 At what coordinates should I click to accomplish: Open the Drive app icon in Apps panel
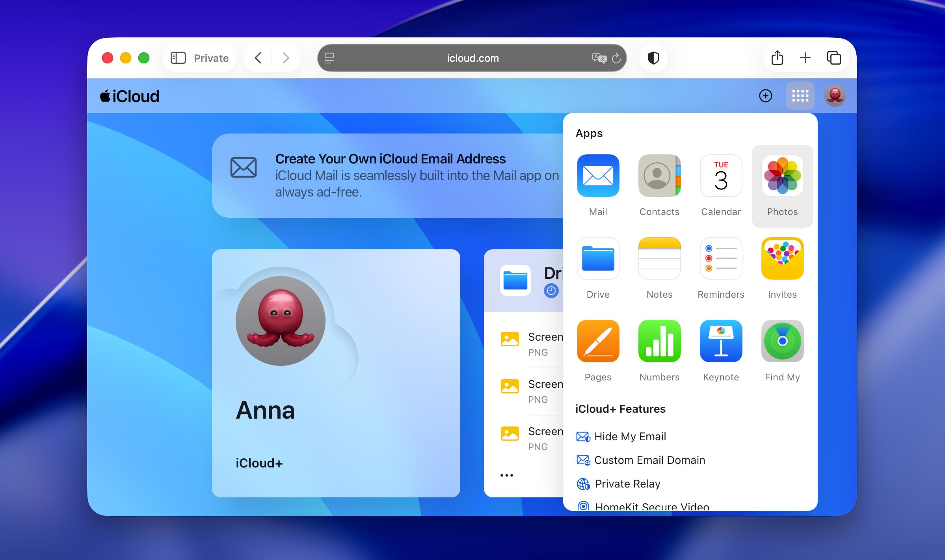point(598,258)
